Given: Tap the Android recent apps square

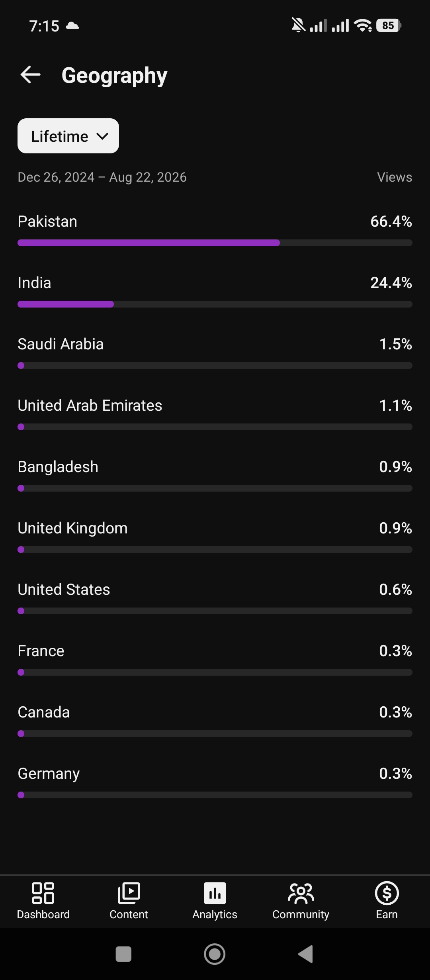Looking at the screenshot, I should click(x=123, y=954).
